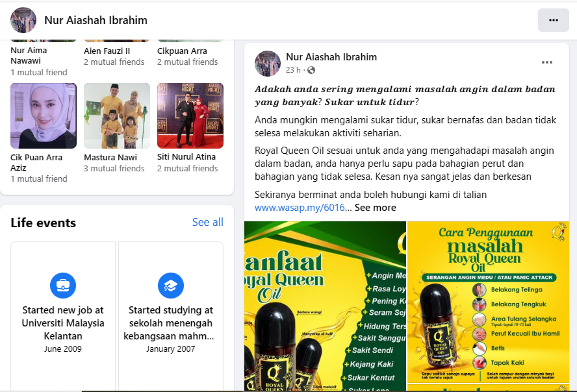Click the post author's avatar picture
Screen dimensions: 577x392
(x=268, y=64)
